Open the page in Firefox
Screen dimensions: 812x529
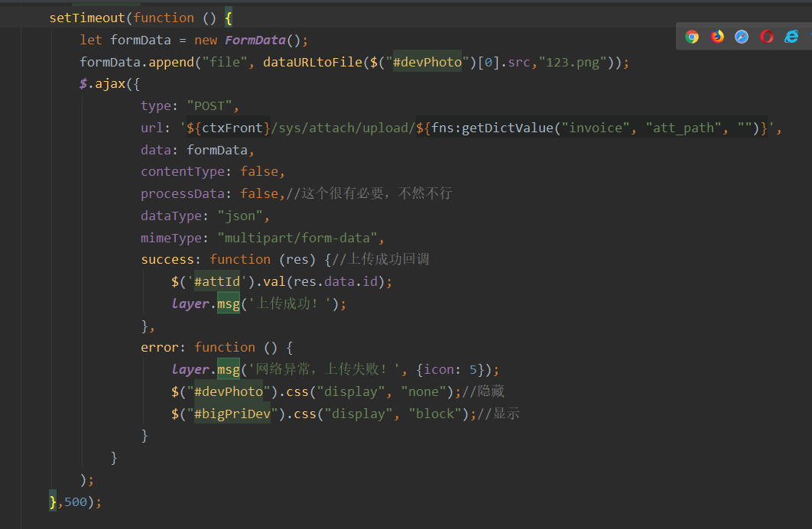click(717, 36)
